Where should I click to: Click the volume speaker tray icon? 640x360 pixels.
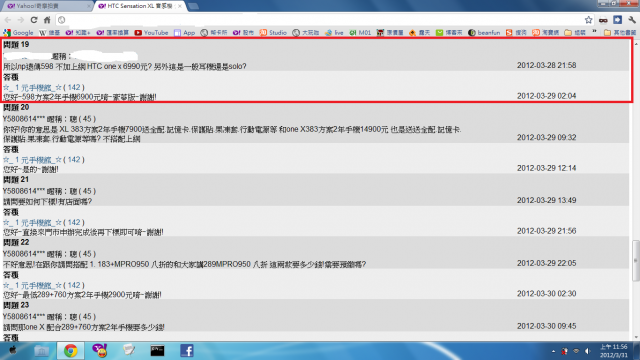coord(587,351)
